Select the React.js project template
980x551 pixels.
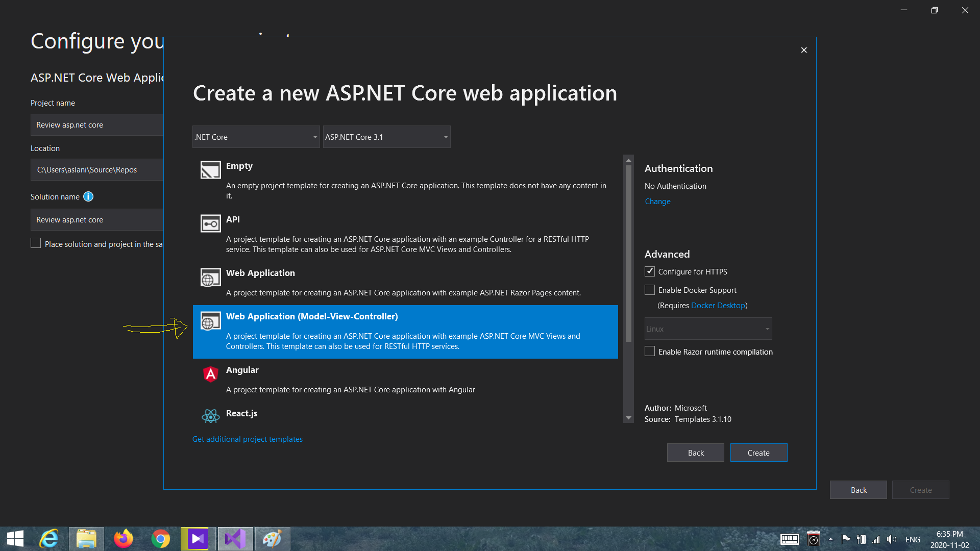pos(405,414)
